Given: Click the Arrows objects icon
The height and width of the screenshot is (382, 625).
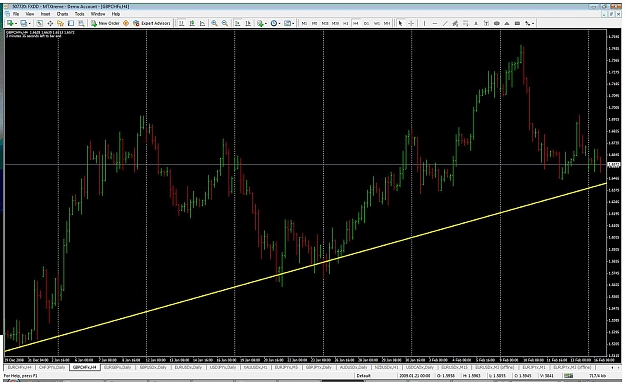Looking at the screenshot, I should tap(527, 23).
